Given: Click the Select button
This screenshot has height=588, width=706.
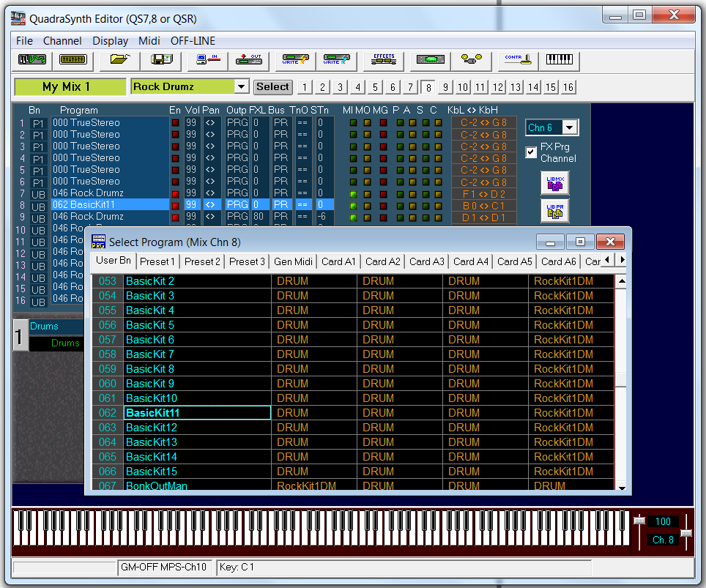Looking at the screenshot, I should pyautogui.click(x=272, y=87).
